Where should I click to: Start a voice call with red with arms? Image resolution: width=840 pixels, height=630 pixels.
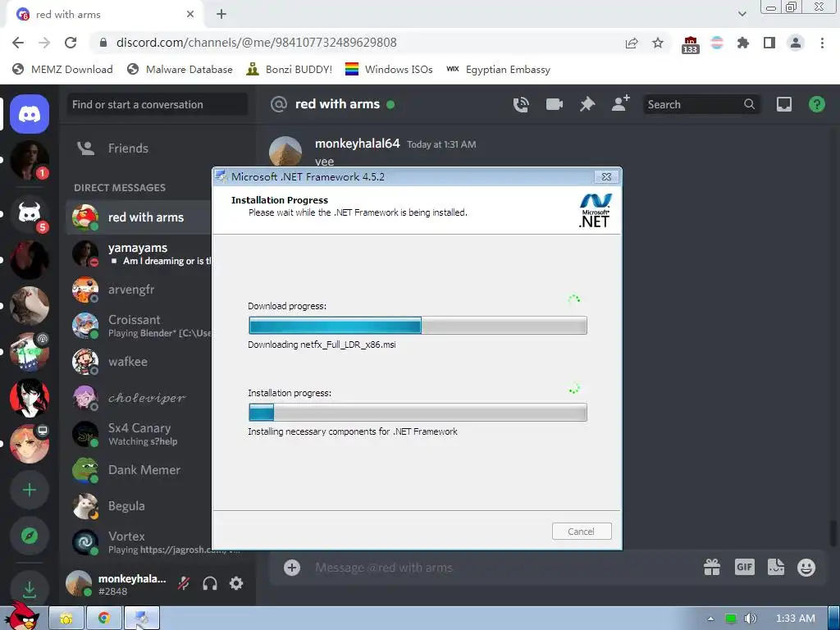(521, 104)
